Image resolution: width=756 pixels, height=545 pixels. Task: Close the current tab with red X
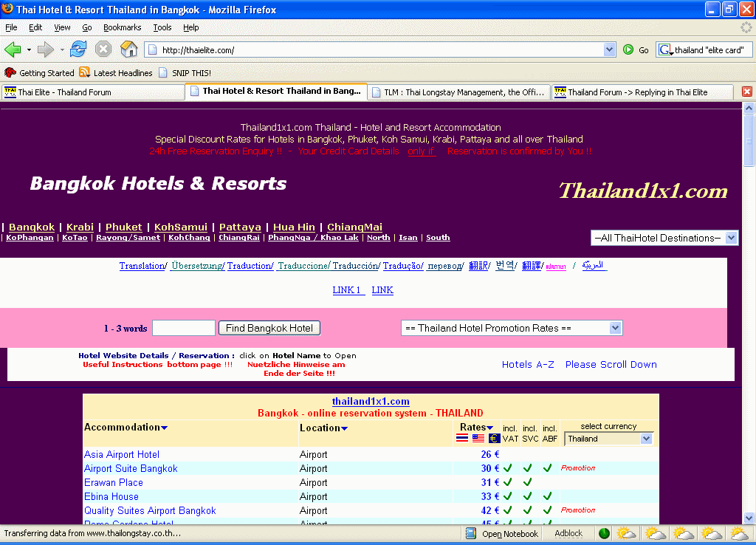tap(746, 92)
